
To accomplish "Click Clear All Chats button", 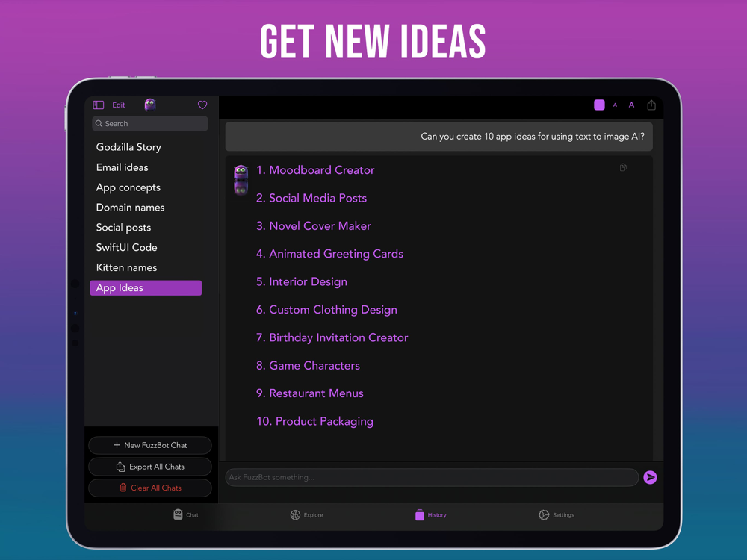I will pyautogui.click(x=150, y=488).
